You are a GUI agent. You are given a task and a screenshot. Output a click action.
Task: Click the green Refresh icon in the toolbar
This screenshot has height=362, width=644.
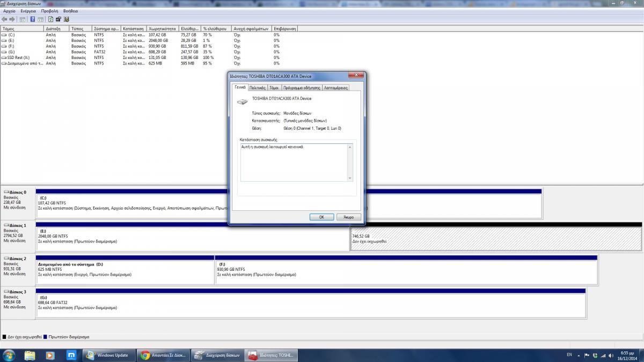point(50,19)
